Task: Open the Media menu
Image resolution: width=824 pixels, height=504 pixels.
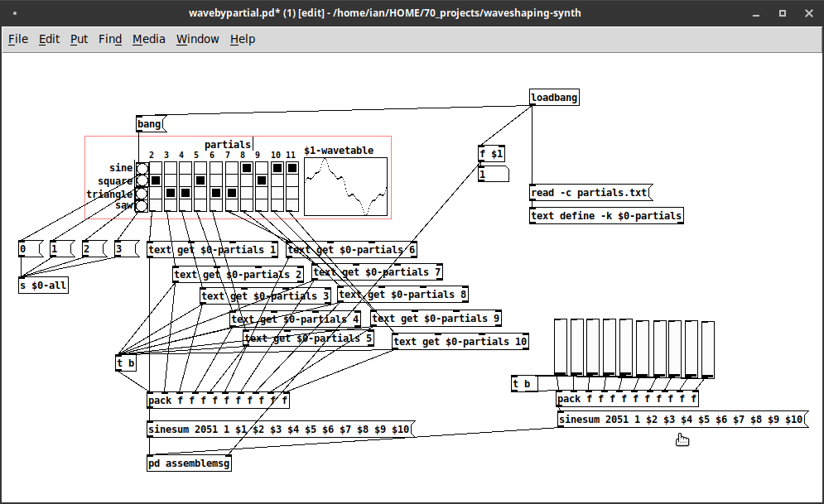Action: pyautogui.click(x=149, y=39)
